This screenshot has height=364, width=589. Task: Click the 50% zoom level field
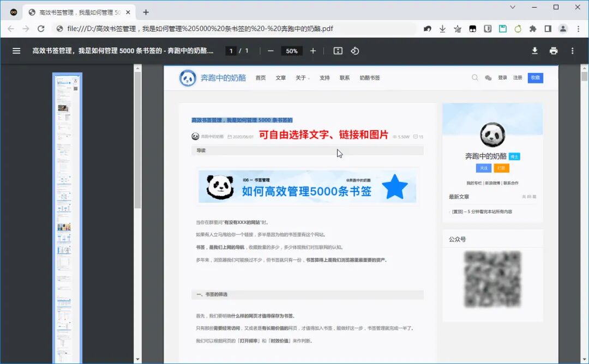point(292,51)
